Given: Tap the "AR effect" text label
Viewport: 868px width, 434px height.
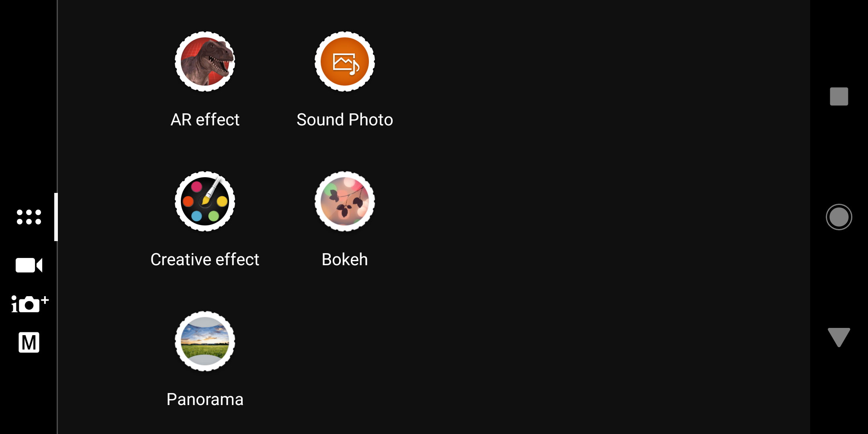Looking at the screenshot, I should coord(205,120).
